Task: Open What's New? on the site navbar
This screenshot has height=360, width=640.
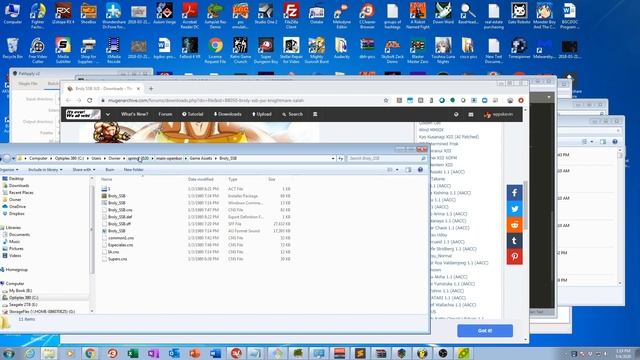Action: coord(134,114)
